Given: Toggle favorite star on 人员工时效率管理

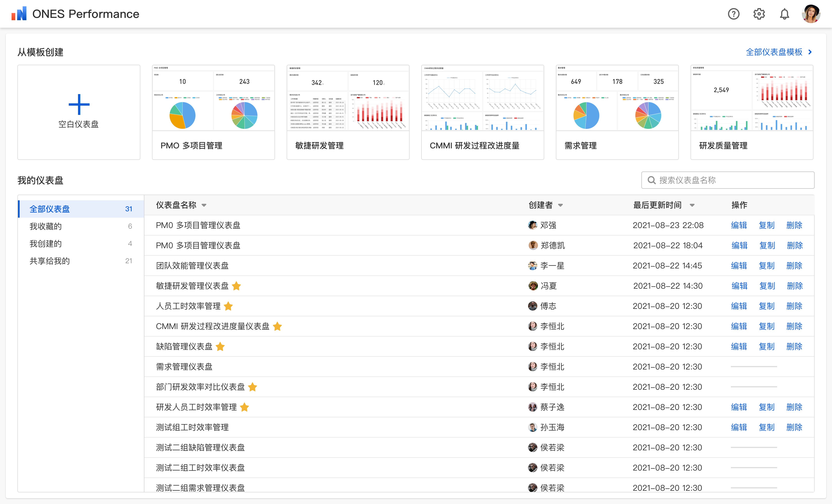Looking at the screenshot, I should pyautogui.click(x=228, y=306).
